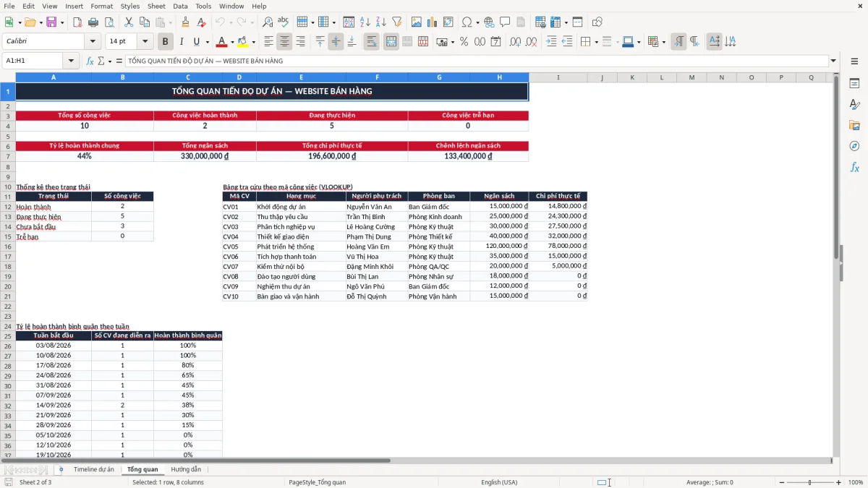Viewport: 868px width, 488px height.
Task: Switch to Hướng dẫn sheet tab
Action: pos(186,470)
